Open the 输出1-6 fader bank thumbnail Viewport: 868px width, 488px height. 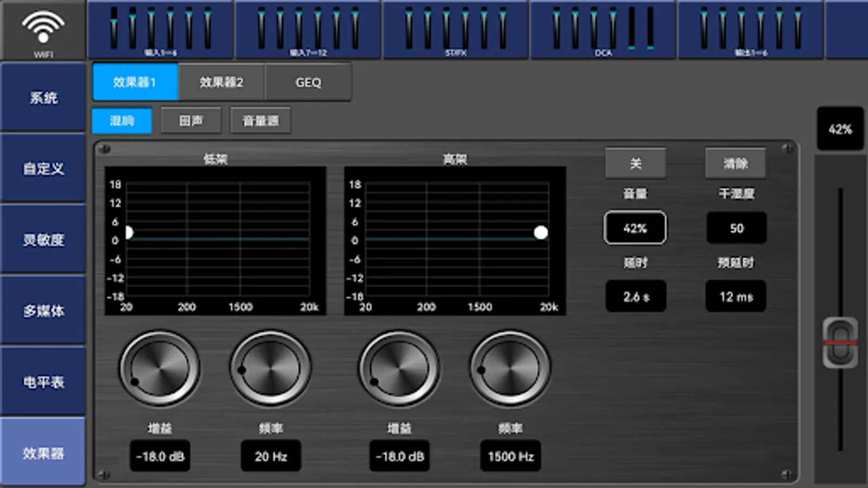coord(751,29)
